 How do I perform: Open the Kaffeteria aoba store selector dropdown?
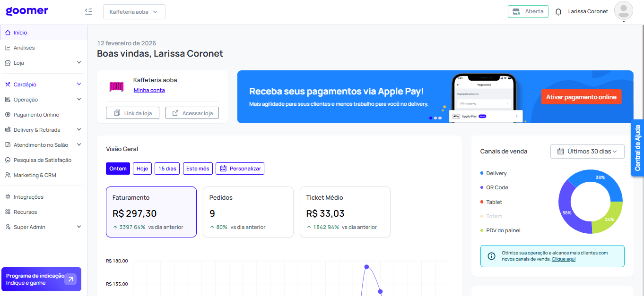click(x=134, y=12)
